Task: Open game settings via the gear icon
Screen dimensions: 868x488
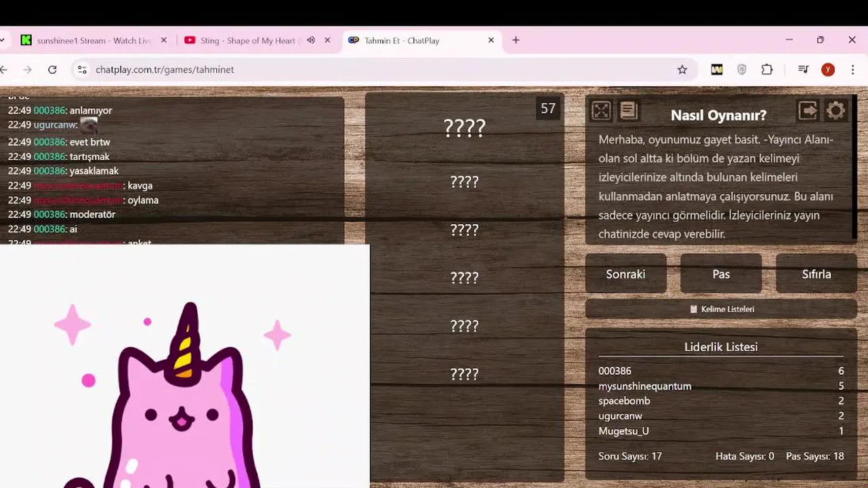Action: (x=836, y=110)
